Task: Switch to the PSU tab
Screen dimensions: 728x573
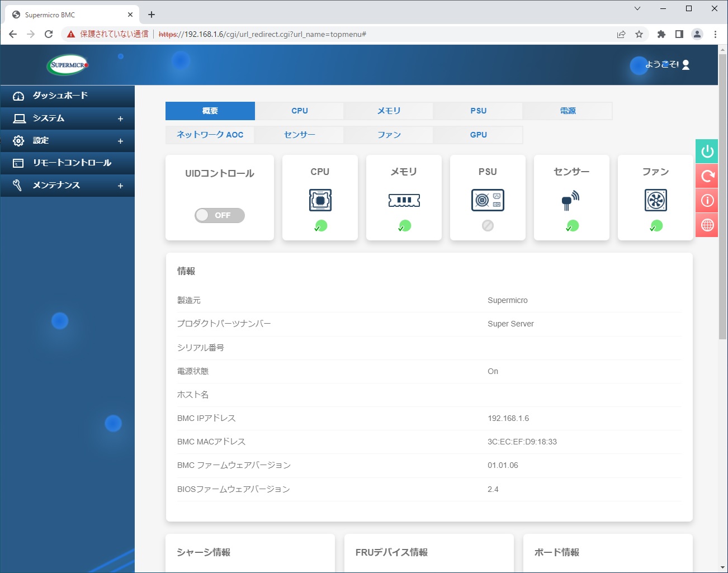Action: point(478,111)
